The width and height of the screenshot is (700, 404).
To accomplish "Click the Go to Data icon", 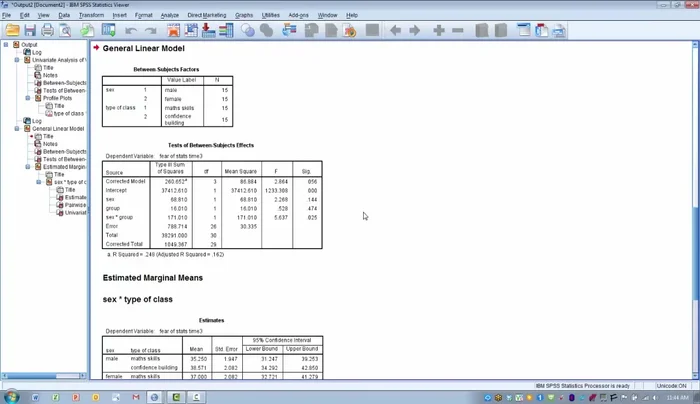I will tap(173, 30).
